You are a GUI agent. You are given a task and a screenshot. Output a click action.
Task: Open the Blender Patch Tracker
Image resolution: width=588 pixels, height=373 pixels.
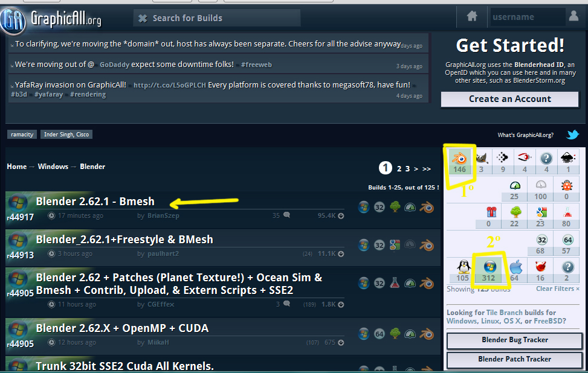pos(514,360)
